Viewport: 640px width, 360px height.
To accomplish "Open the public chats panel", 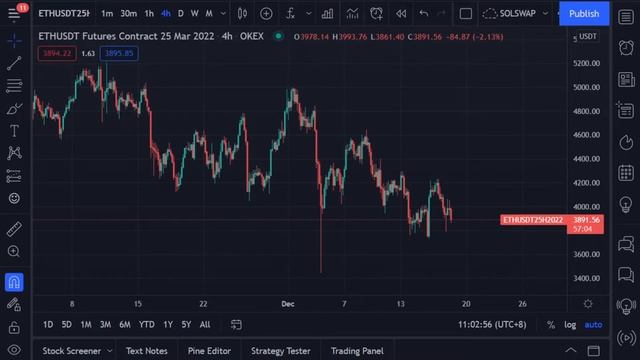I will click(626, 244).
